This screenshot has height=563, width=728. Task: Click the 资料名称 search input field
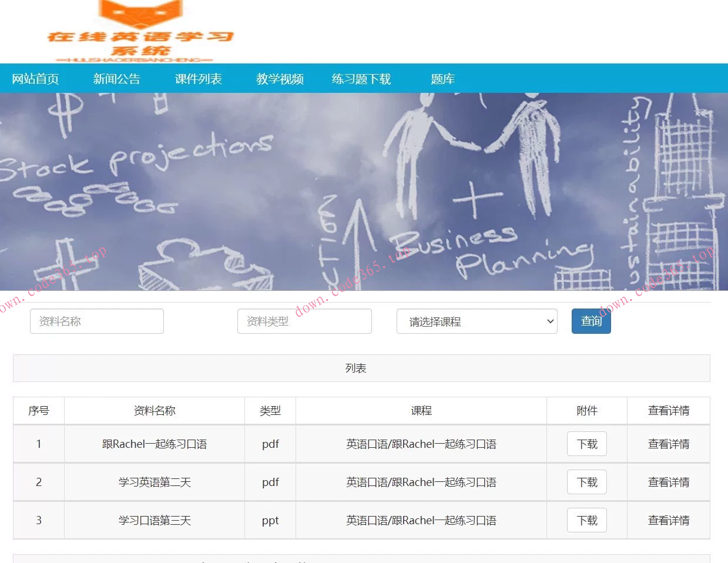click(96, 321)
